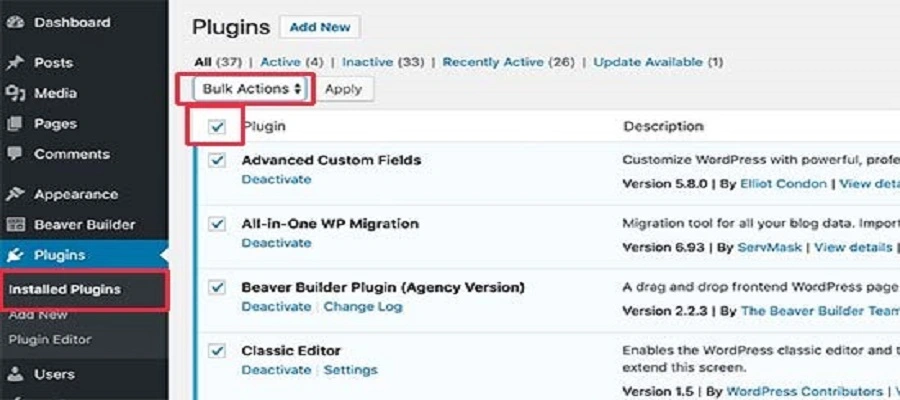Deactivate Classic Editor plugin

click(x=276, y=370)
